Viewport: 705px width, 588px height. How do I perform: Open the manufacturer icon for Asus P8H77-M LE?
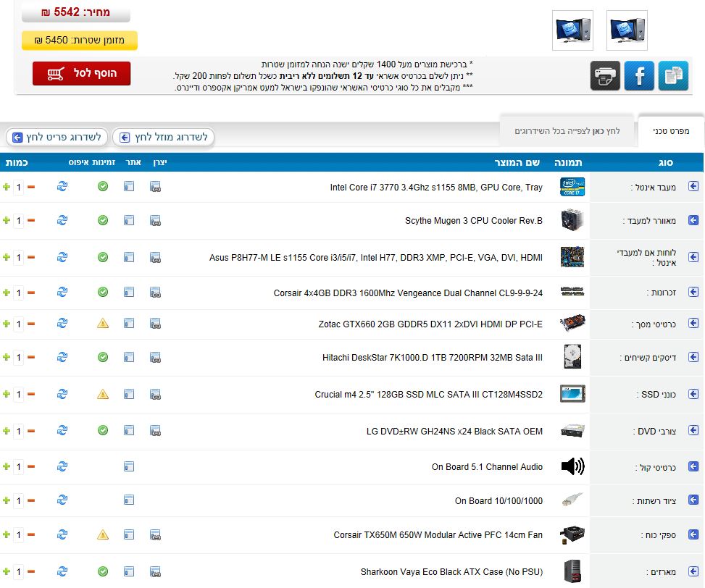pyautogui.click(x=156, y=257)
